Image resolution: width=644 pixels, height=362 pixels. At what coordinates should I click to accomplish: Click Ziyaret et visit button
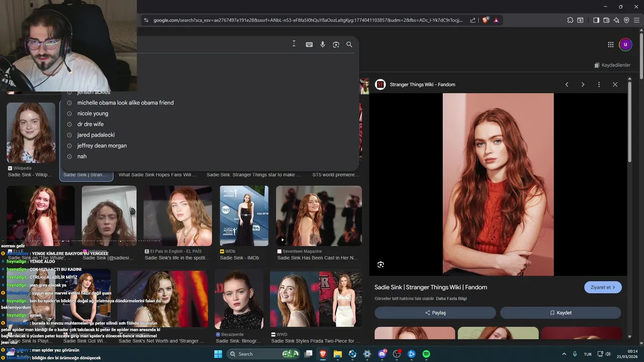(603, 287)
